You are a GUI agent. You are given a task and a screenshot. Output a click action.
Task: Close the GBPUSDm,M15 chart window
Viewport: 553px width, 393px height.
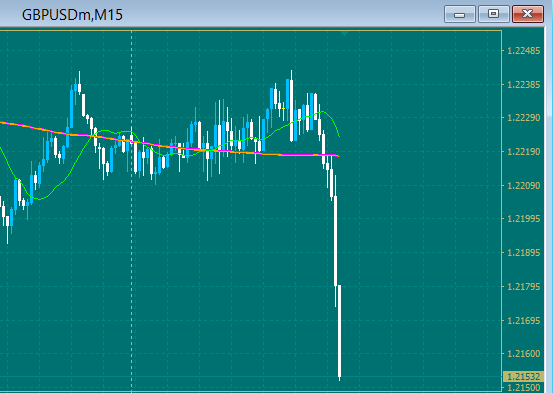pos(528,14)
